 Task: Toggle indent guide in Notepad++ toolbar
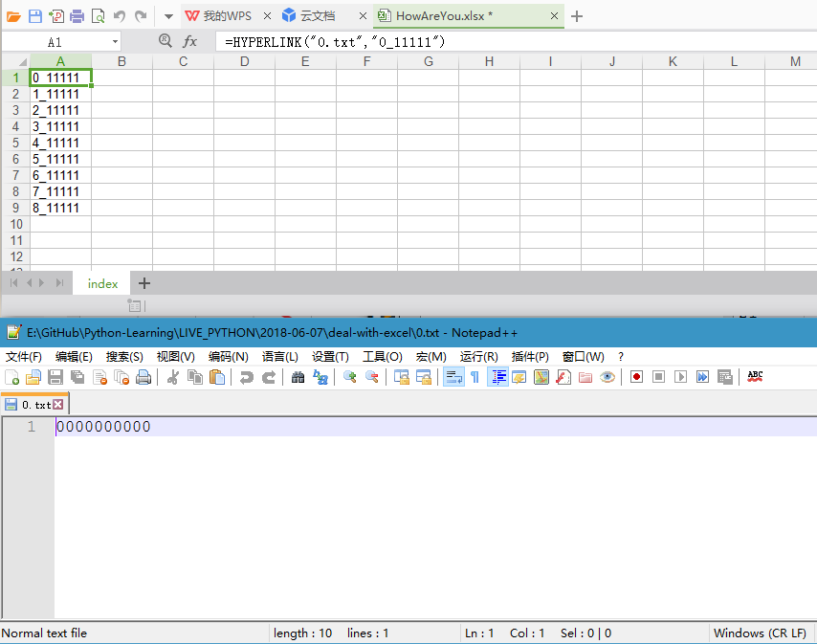[498, 377]
